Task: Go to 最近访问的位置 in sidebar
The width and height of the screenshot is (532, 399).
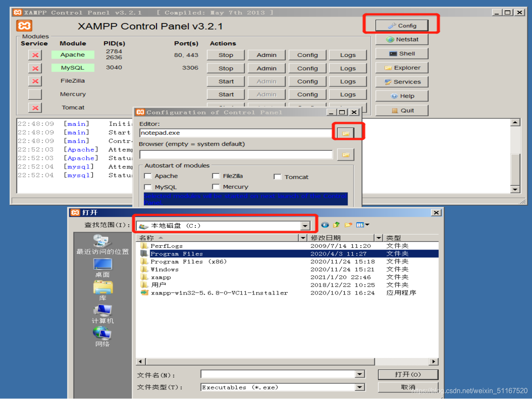Action: 103,245
